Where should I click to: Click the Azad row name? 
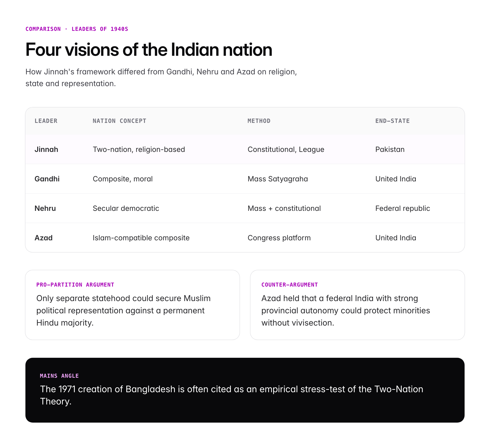(44, 238)
